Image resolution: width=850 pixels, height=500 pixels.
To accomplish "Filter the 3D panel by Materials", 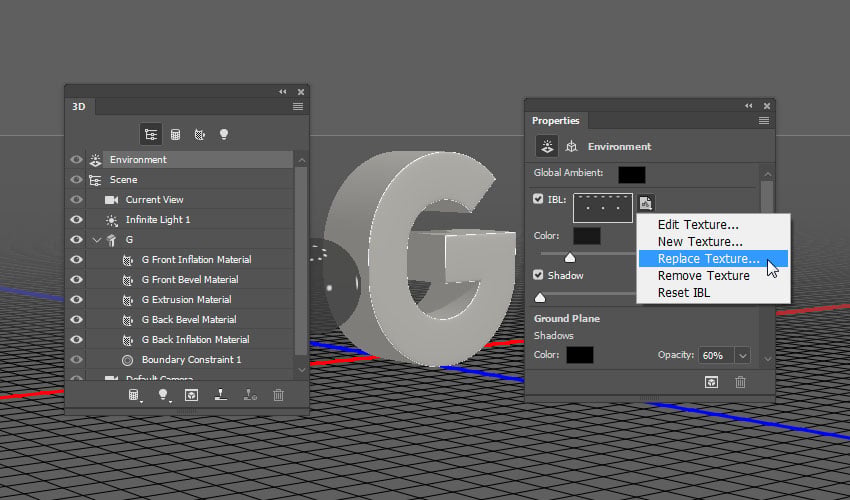I will pos(199,134).
